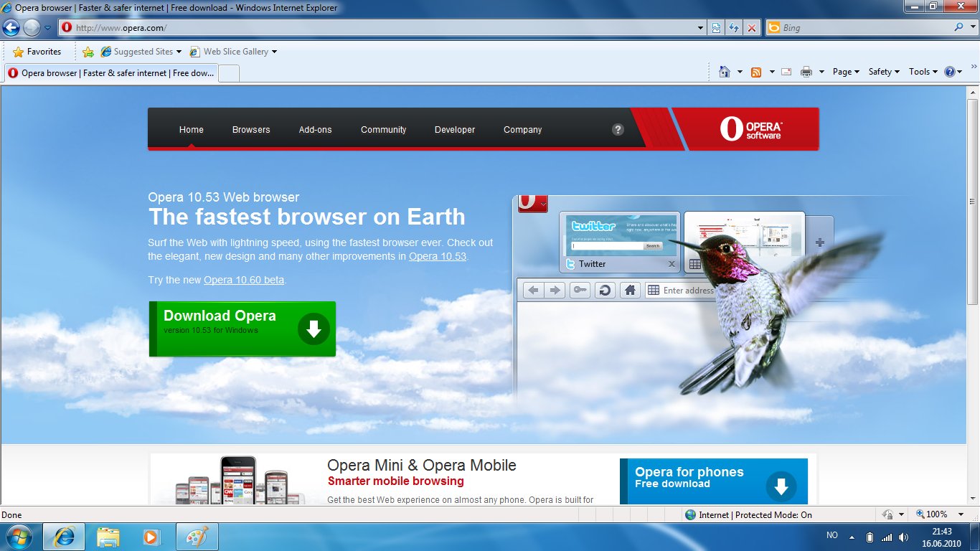Click Internet Protected Mode status text
The image size is (980, 551).
coord(755,514)
